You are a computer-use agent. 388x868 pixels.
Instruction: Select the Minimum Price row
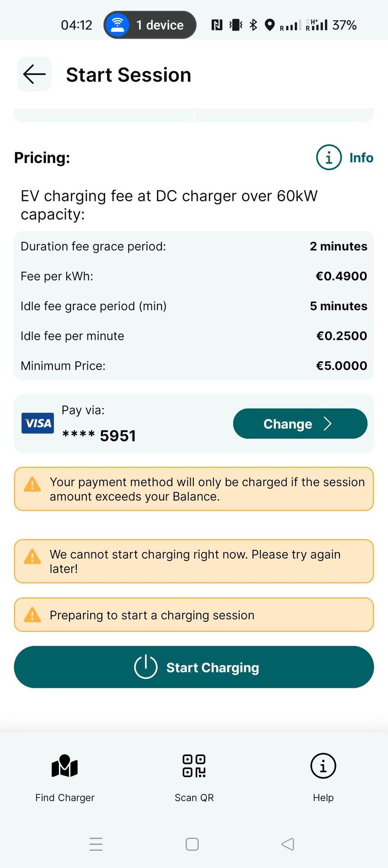pyautogui.click(x=194, y=365)
